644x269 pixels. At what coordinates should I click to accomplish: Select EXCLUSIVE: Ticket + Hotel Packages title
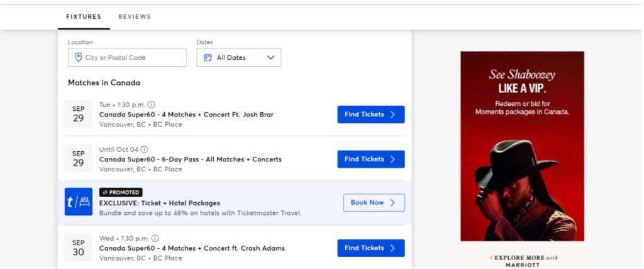point(159,203)
